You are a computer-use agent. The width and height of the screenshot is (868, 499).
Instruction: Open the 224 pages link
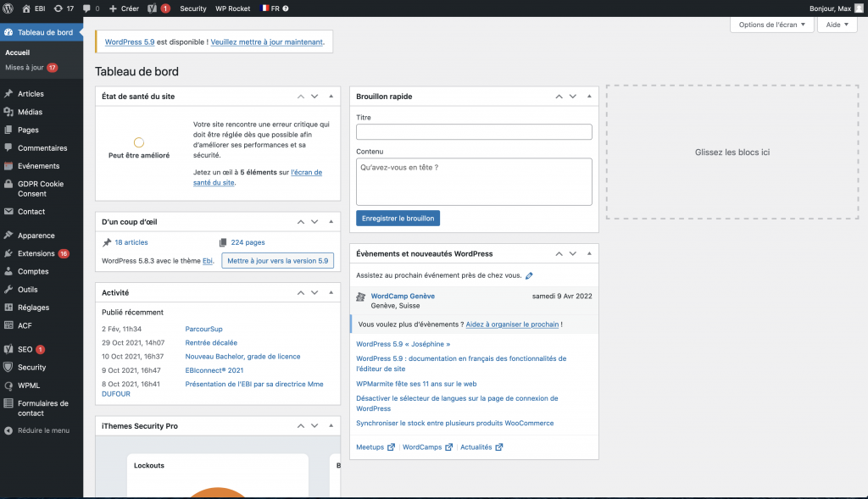click(x=248, y=242)
